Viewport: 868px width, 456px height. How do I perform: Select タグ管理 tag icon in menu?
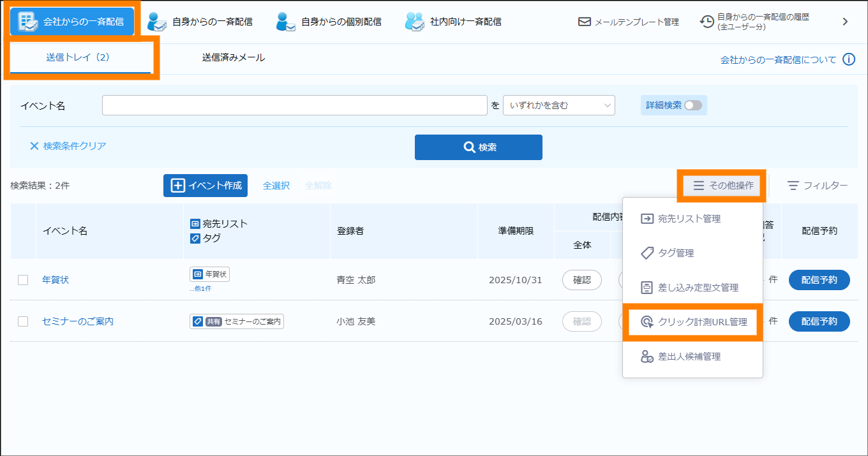tap(647, 253)
